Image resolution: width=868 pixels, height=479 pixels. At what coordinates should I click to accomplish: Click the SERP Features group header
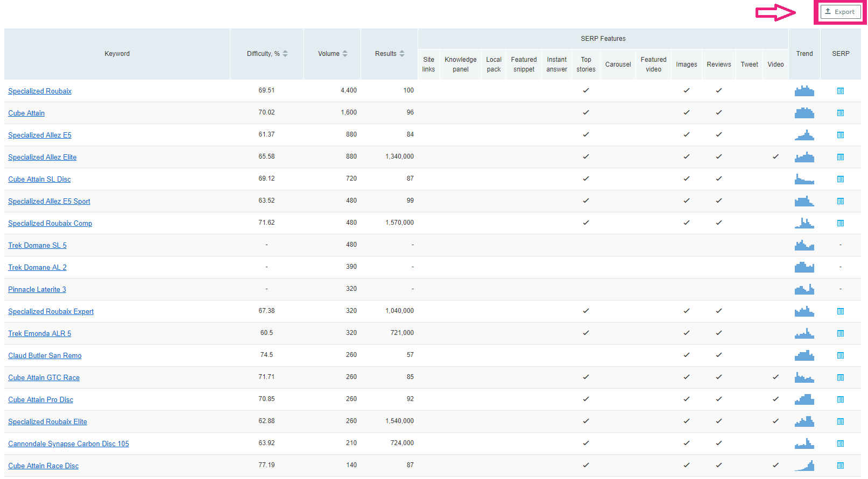click(603, 39)
